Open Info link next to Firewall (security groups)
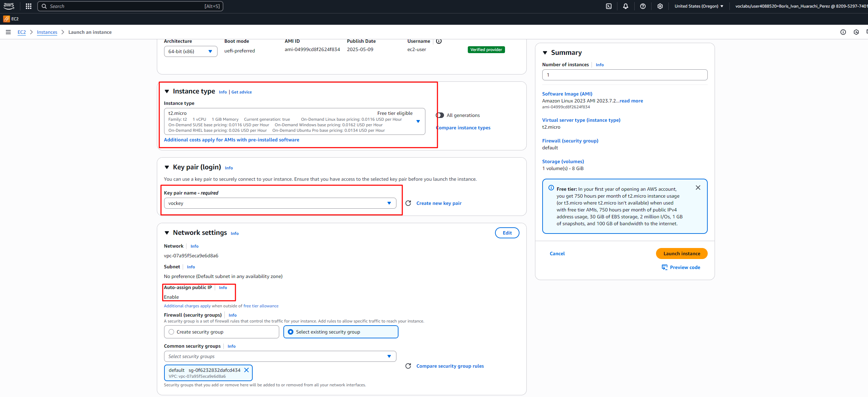 click(233, 315)
